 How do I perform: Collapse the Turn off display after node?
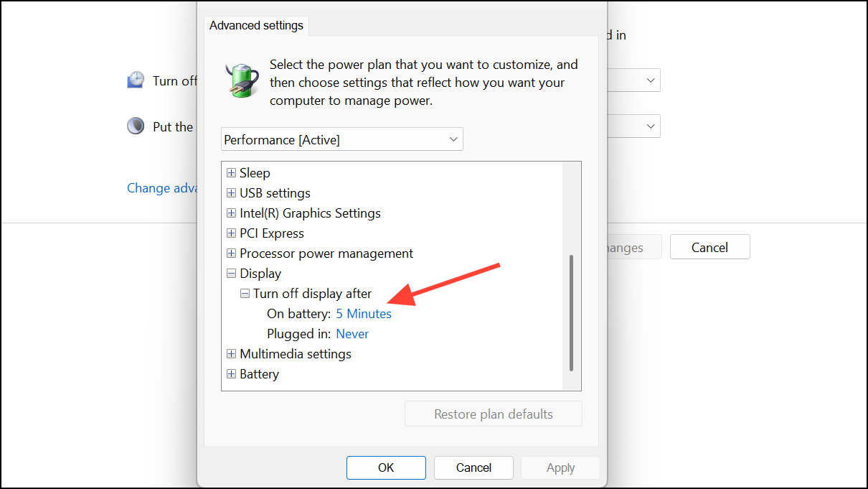(245, 294)
